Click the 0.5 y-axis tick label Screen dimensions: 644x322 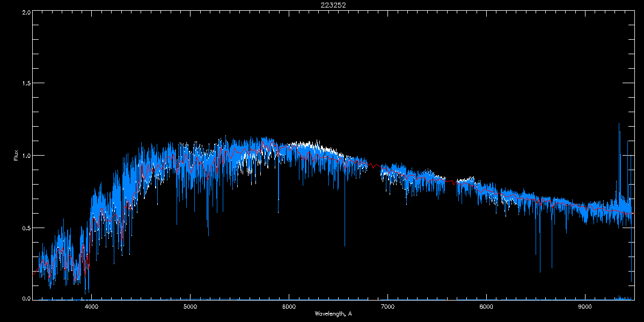tap(25, 228)
